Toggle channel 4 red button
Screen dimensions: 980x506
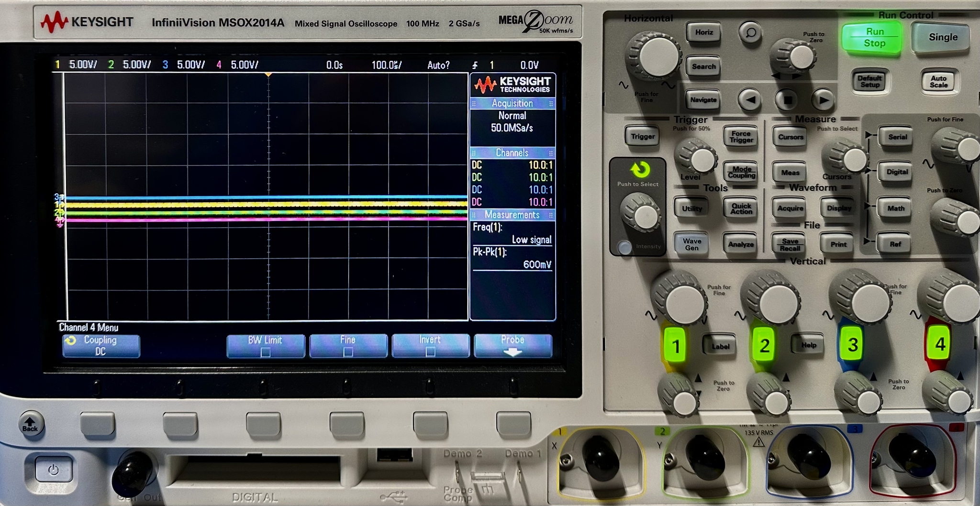(x=939, y=343)
